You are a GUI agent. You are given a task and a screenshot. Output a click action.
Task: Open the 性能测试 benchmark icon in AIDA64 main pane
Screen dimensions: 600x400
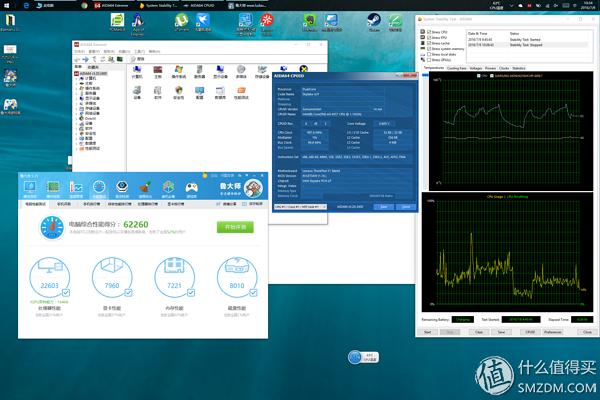[241, 92]
